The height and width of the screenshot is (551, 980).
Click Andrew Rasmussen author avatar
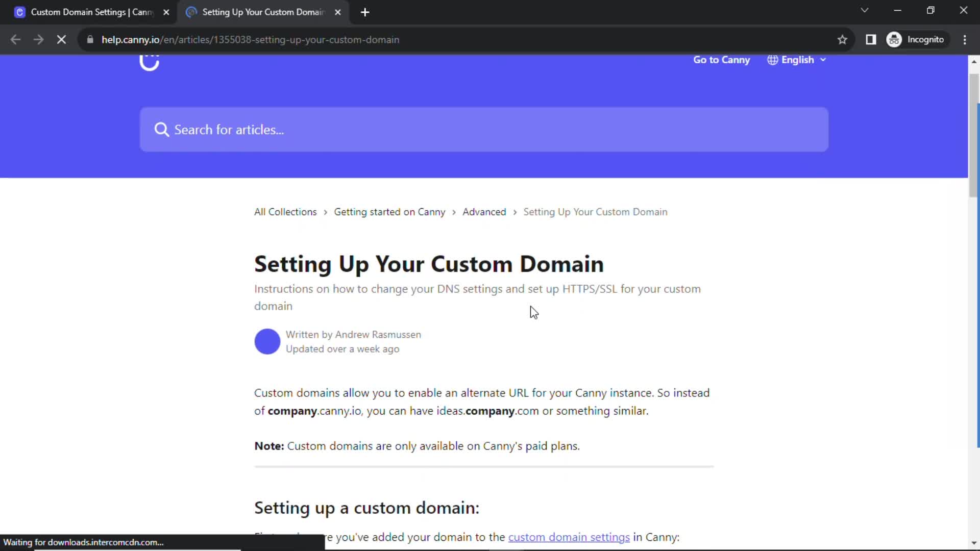(267, 341)
